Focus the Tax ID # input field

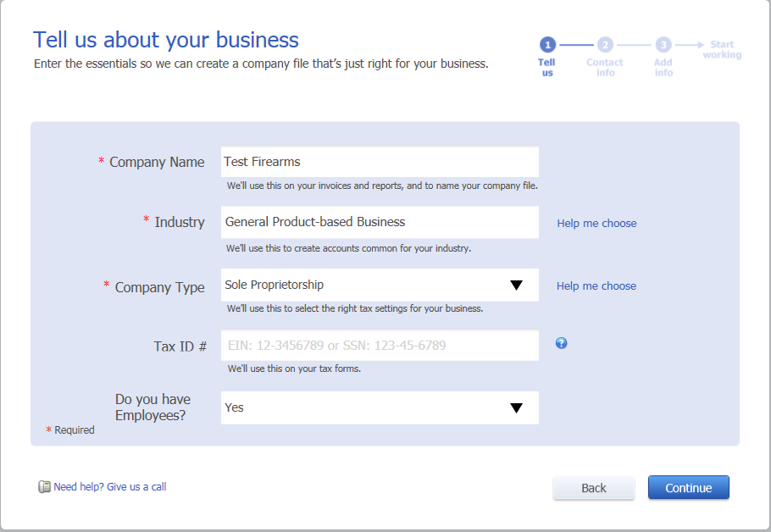tap(380, 345)
